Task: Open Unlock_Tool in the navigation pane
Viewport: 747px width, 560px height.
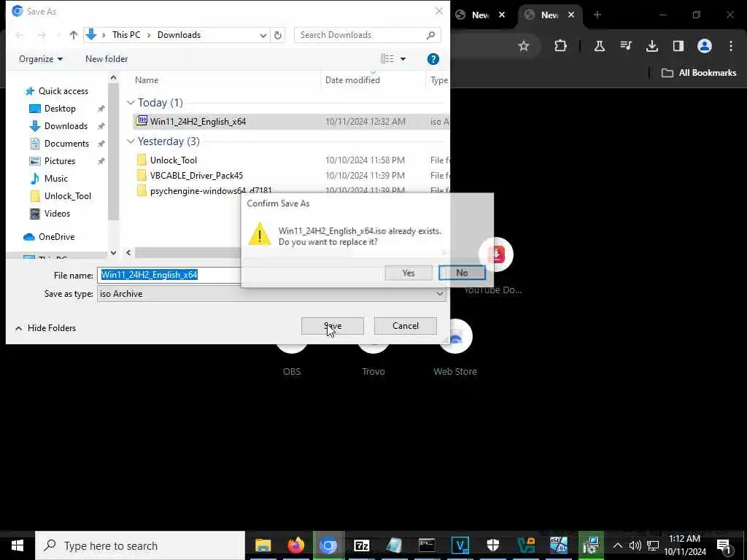Action: [68, 195]
